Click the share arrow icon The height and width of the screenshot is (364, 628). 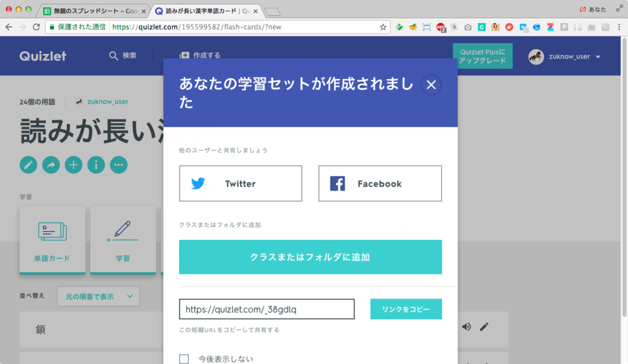pyautogui.click(x=51, y=165)
